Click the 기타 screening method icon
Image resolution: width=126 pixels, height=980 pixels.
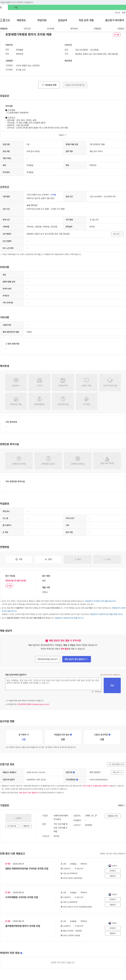pyautogui.click(x=107, y=559)
